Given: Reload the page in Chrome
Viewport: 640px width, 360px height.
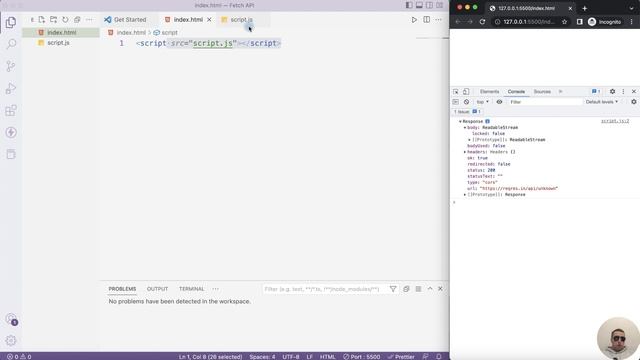Looking at the screenshot, I should (482, 22).
